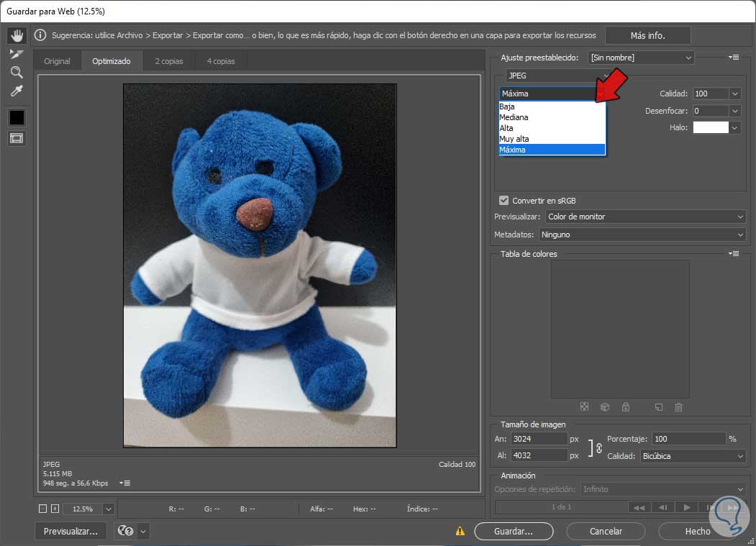Open the Halo color dropdown arrow
756x546 pixels.
click(x=735, y=127)
